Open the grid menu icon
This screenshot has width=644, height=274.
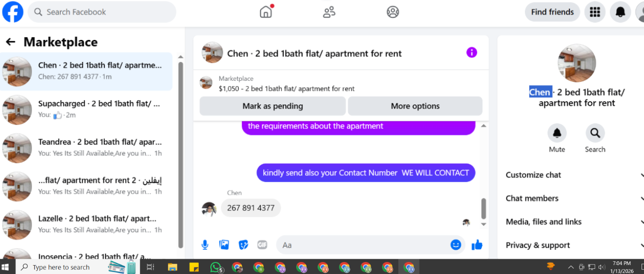tap(595, 12)
